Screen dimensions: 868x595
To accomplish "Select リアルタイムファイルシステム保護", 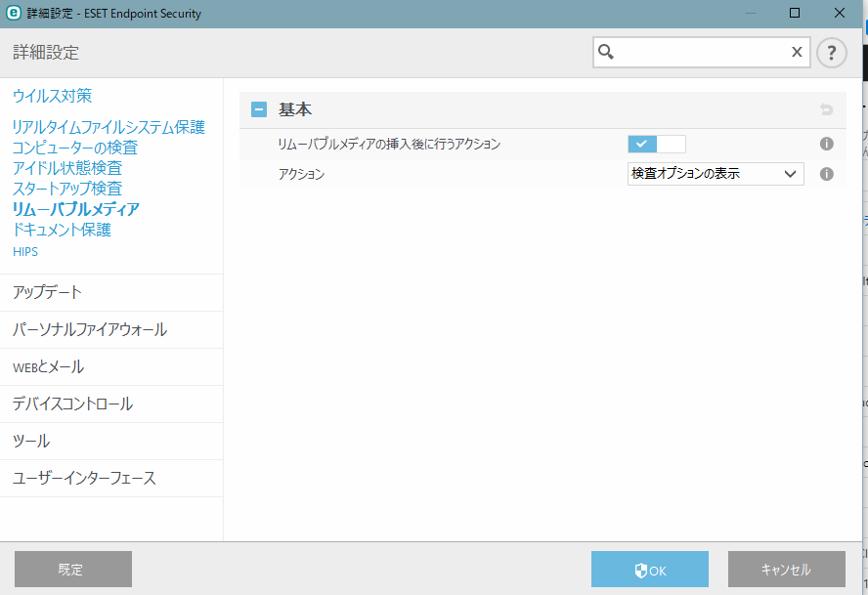I will click(x=108, y=127).
